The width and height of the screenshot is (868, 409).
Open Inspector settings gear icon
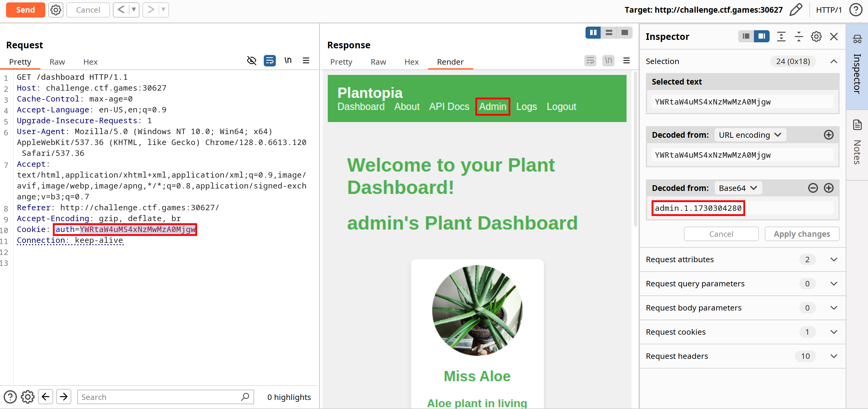tap(816, 37)
